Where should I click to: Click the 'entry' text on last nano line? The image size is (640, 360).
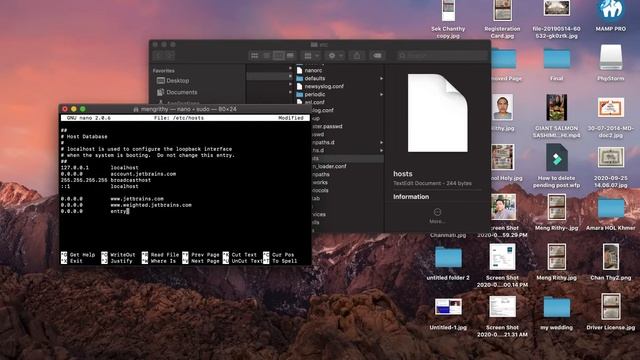[118, 211]
